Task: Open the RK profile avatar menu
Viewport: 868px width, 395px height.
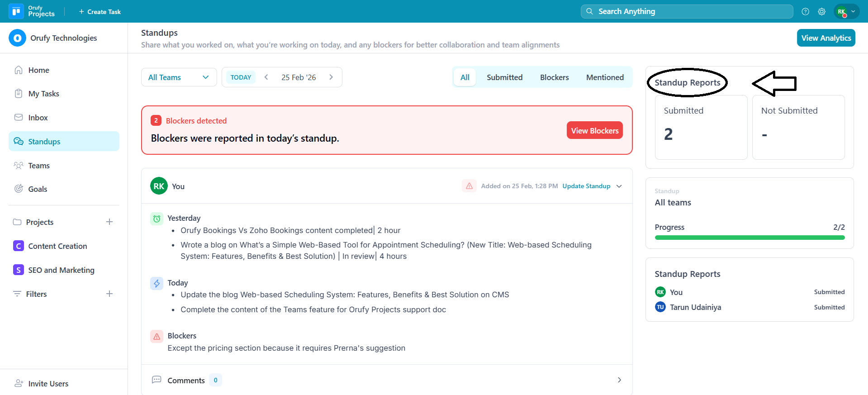Action: 846,12
